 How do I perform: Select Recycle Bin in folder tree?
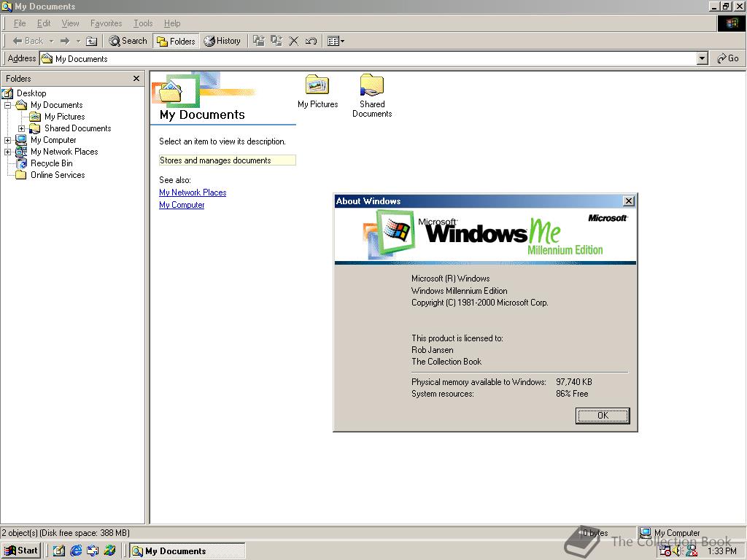[x=52, y=163]
